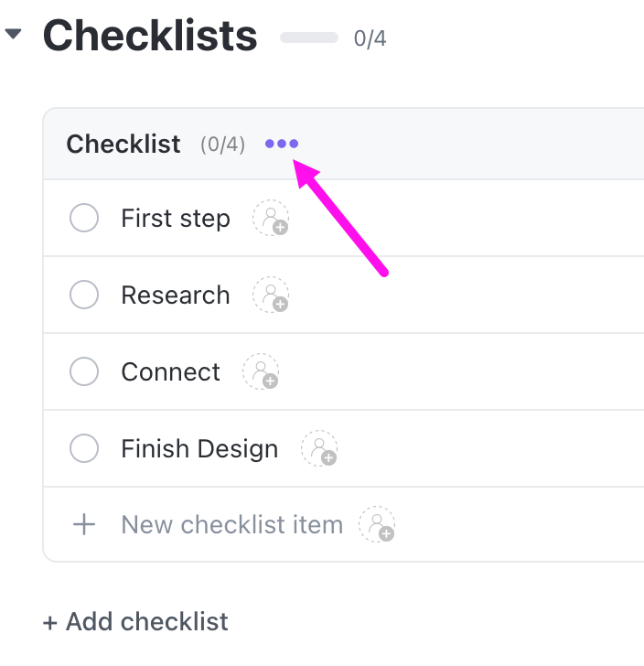Open the Checklist three-dot options menu

click(282, 144)
